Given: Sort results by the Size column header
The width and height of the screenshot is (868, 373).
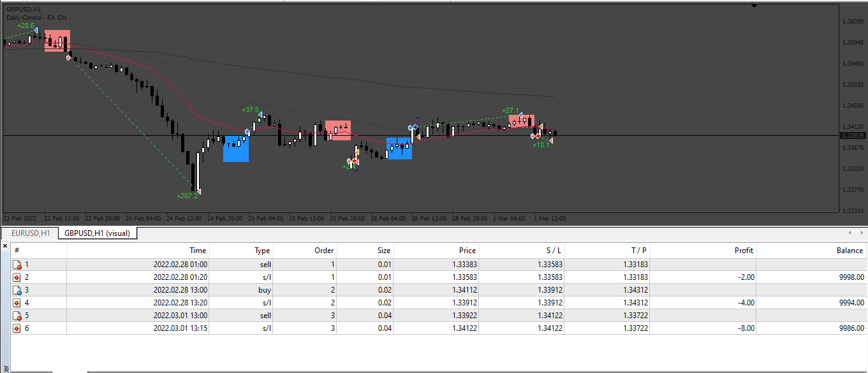Looking at the screenshot, I should 364,251.
